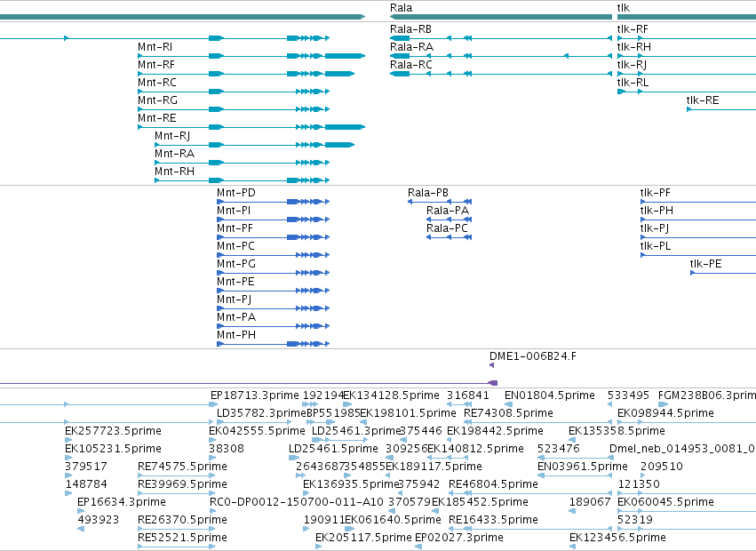Click the RE52521.5prime EST label
This screenshot has width=756, height=551.
tap(182, 538)
